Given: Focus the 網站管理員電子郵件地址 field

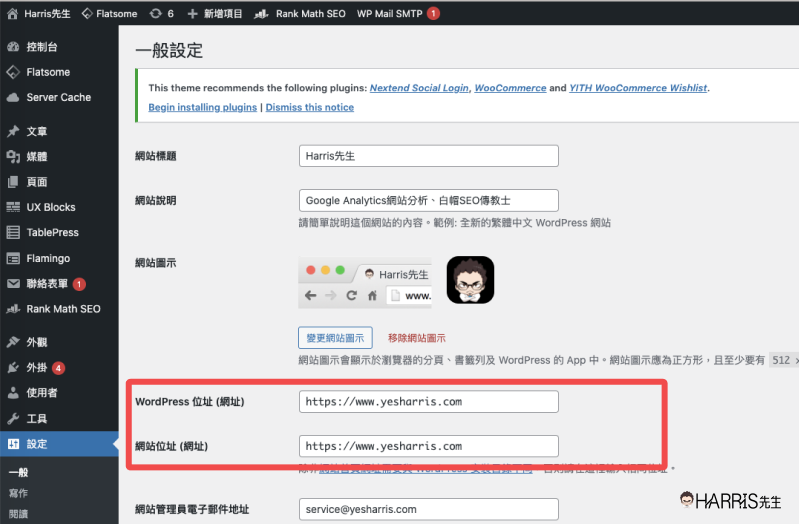Looking at the screenshot, I should tap(429, 509).
